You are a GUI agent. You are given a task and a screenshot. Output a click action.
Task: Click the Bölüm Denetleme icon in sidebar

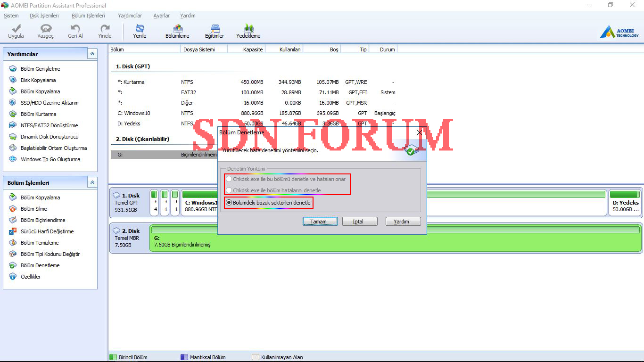tap(13, 265)
